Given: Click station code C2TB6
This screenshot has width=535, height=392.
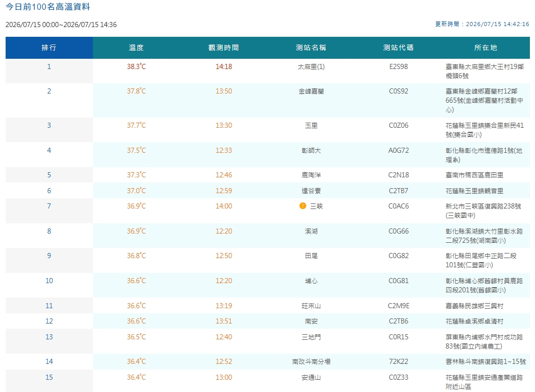Looking at the screenshot, I should coord(399,321).
